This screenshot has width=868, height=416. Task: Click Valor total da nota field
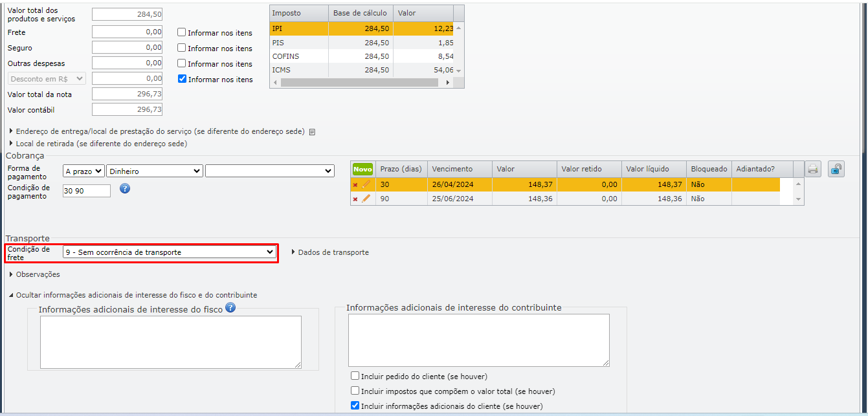point(127,94)
